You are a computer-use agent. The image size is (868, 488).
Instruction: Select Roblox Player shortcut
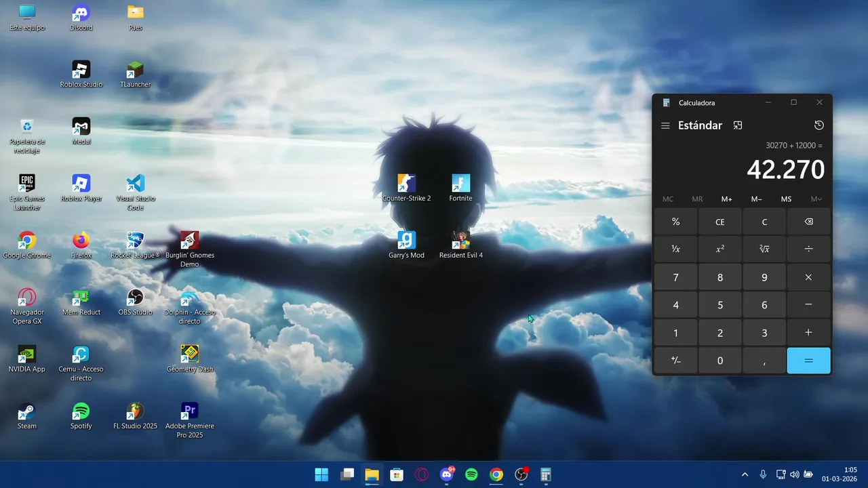pyautogui.click(x=81, y=188)
